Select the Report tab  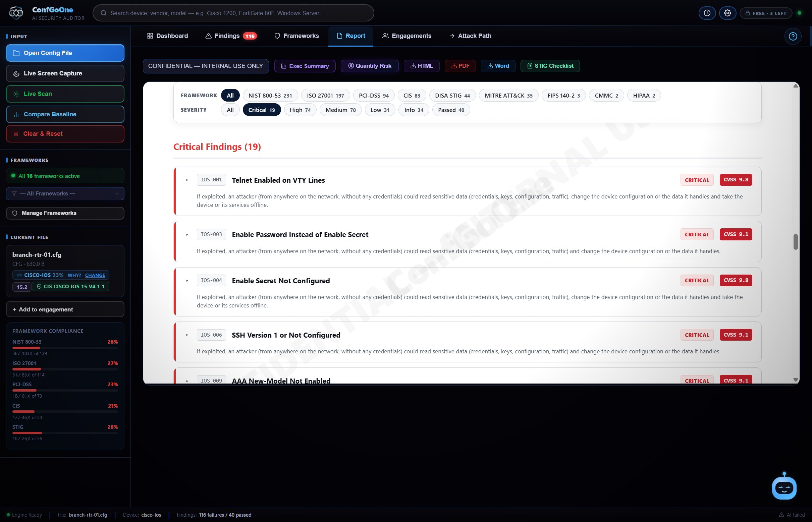tap(350, 36)
